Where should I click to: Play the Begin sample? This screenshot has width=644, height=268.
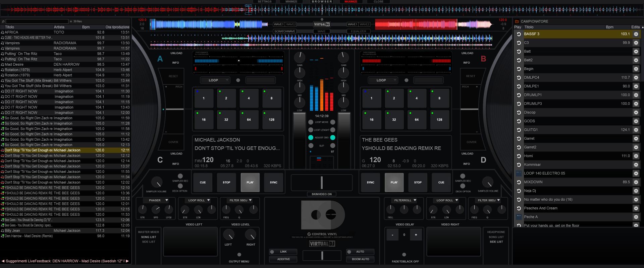[x=519, y=69]
